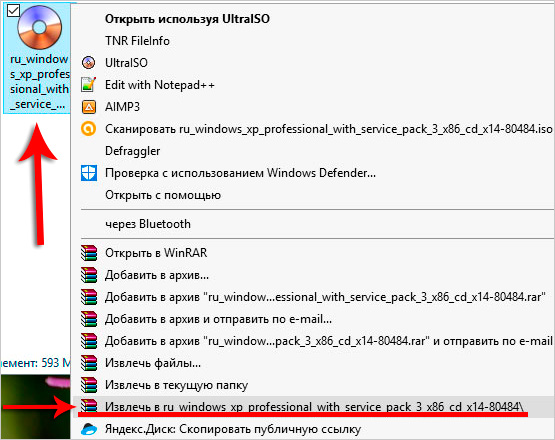Click the orange AIMP3 icon
This screenshot has height=440, width=555.
coord(88,107)
